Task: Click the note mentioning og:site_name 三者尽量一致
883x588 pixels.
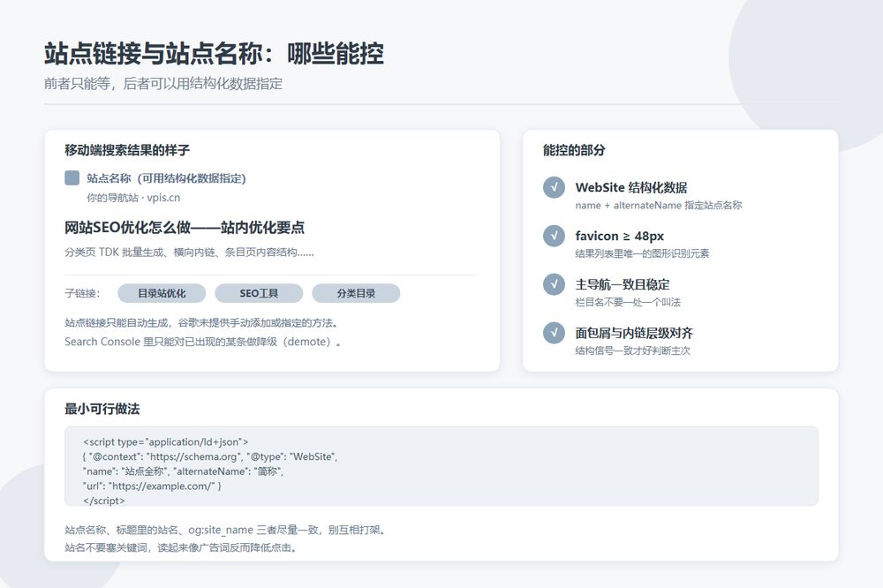Action: pos(225,530)
